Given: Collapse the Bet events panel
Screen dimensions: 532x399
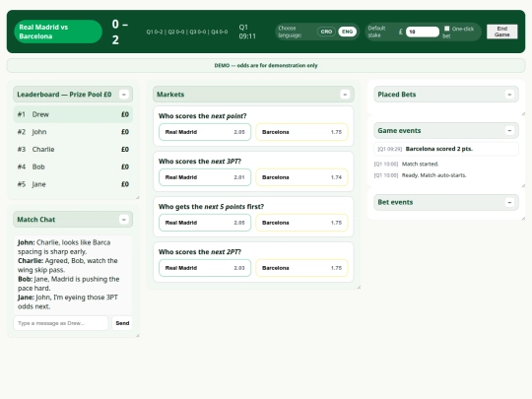Looking at the screenshot, I should 509,203.
